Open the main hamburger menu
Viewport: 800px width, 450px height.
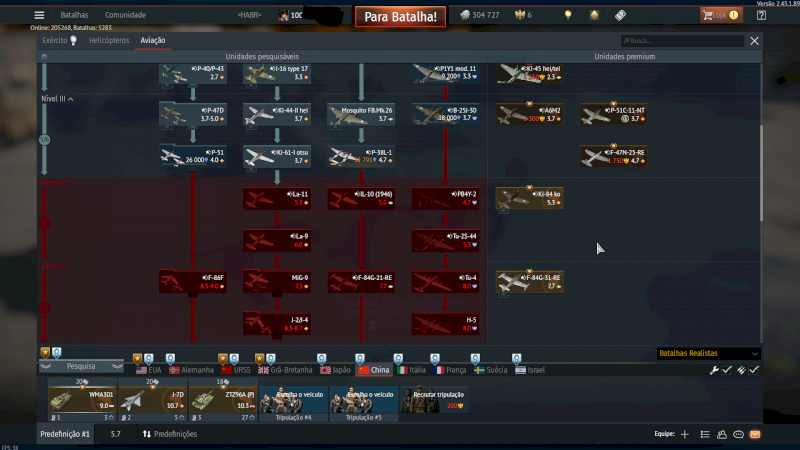point(39,15)
